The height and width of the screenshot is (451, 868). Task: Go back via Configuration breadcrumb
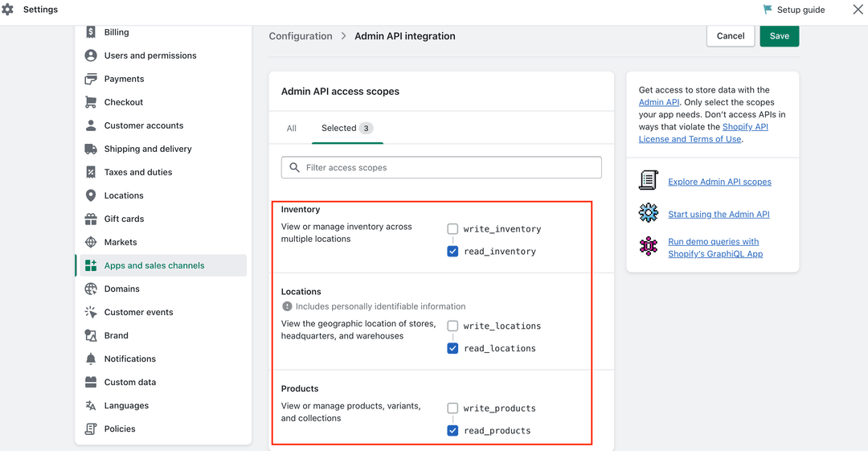tap(301, 36)
